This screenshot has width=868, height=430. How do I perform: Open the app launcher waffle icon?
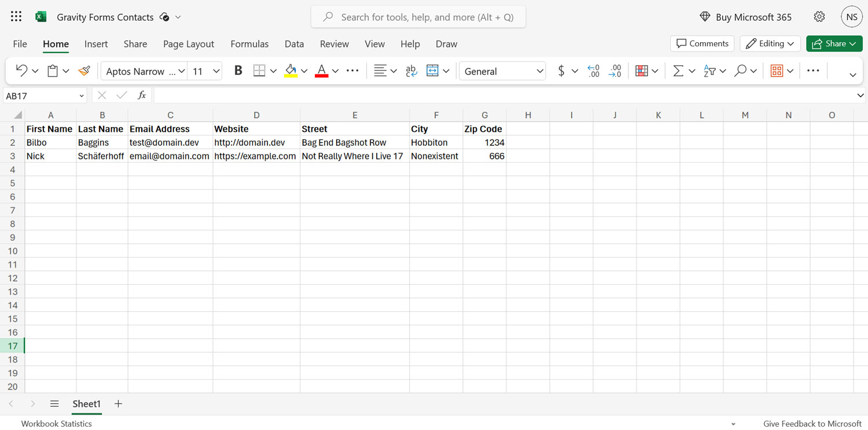(16, 17)
